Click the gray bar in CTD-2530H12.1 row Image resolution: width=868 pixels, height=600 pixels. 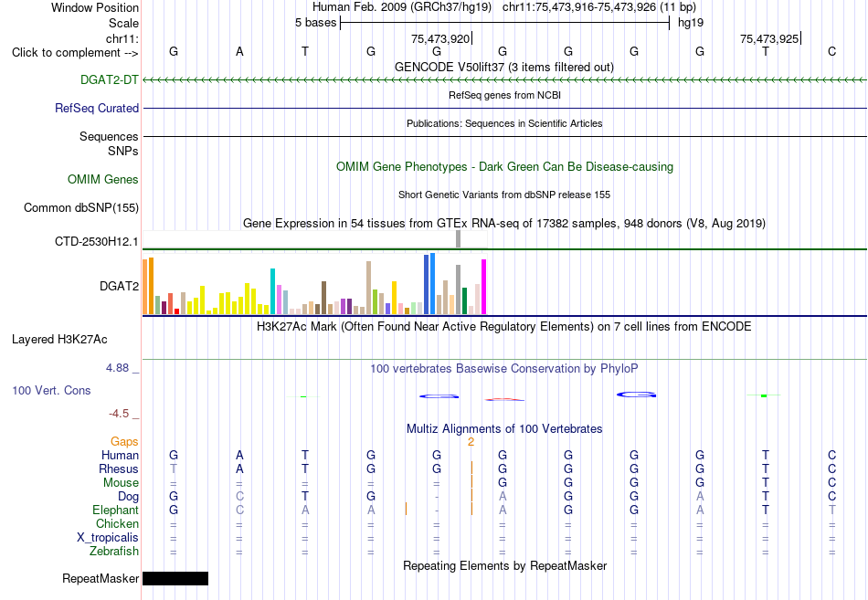pos(459,239)
